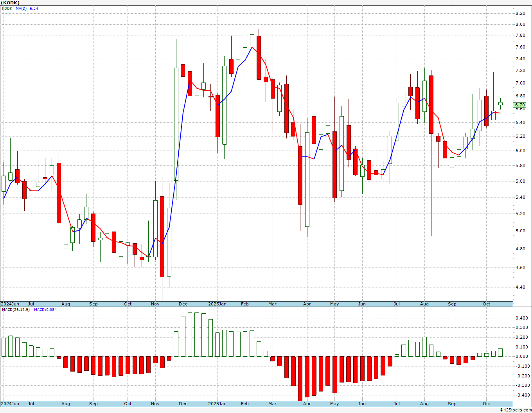
Task: Click the MACD:0.084 value readout
Action: tap(45, 310)
